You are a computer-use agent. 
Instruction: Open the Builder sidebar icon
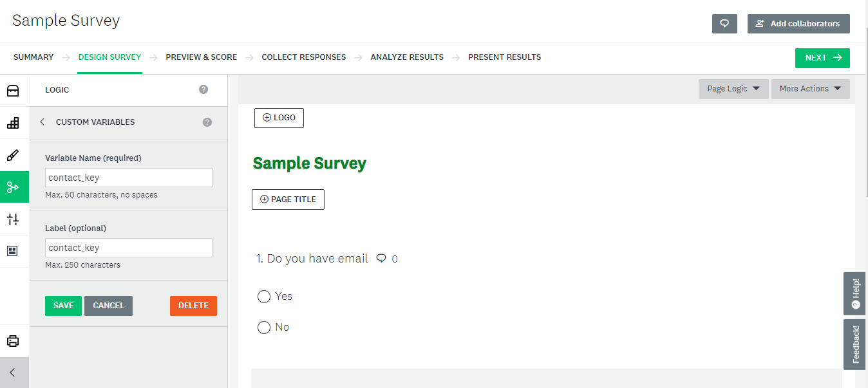[x=13, y=123]
